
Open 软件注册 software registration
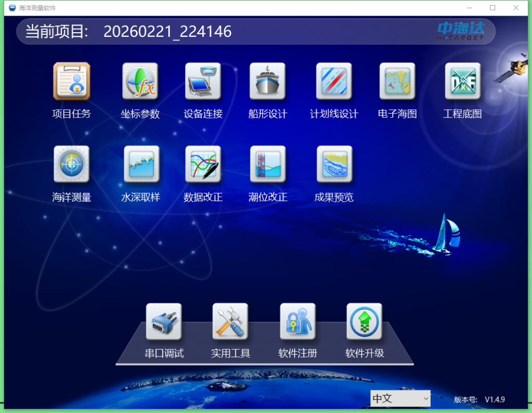[x=298, y=322]
